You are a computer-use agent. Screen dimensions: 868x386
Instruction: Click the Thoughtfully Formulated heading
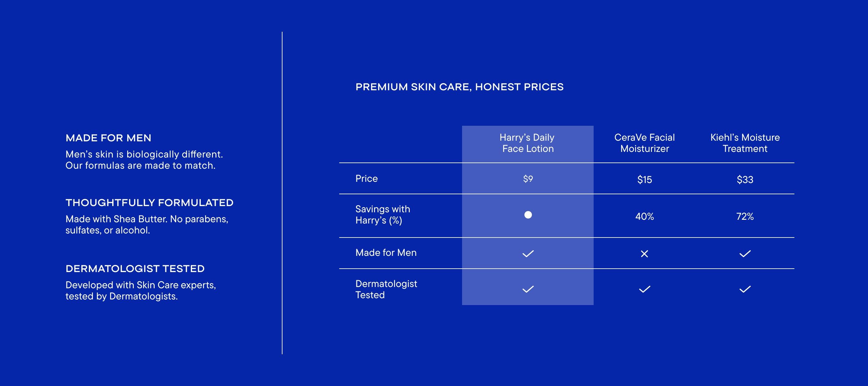[149, 203]
